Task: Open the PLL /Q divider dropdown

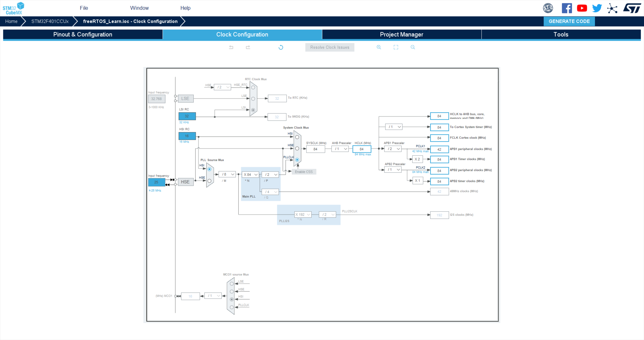Action: click(x=270, y=192)
